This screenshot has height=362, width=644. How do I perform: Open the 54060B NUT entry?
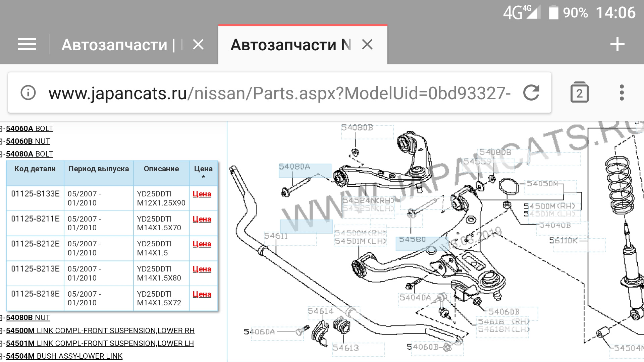[x=28, y=141]
